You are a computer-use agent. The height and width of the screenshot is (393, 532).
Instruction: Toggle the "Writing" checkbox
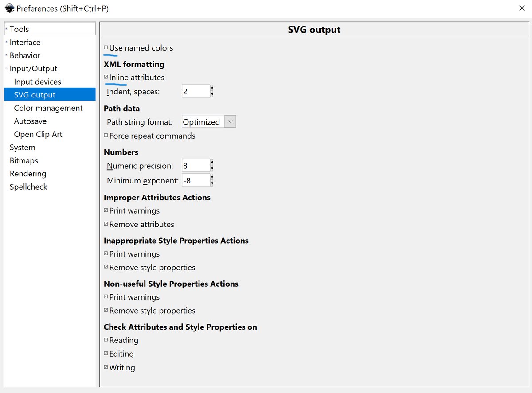(106, 367)
